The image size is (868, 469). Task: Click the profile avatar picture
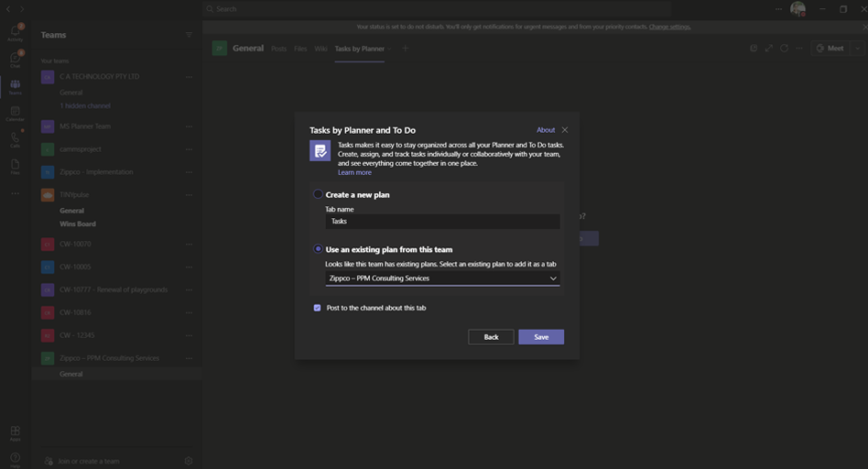point(797,9)
